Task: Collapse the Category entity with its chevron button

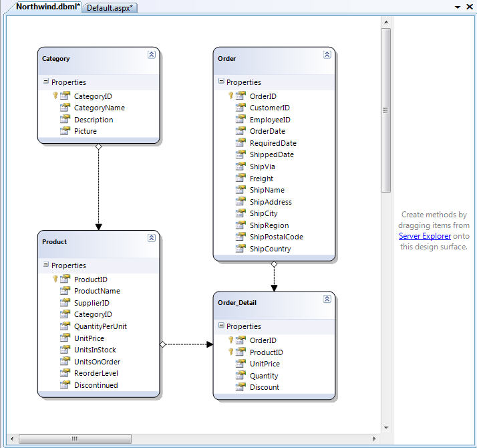Action: [x=152, y=55]
